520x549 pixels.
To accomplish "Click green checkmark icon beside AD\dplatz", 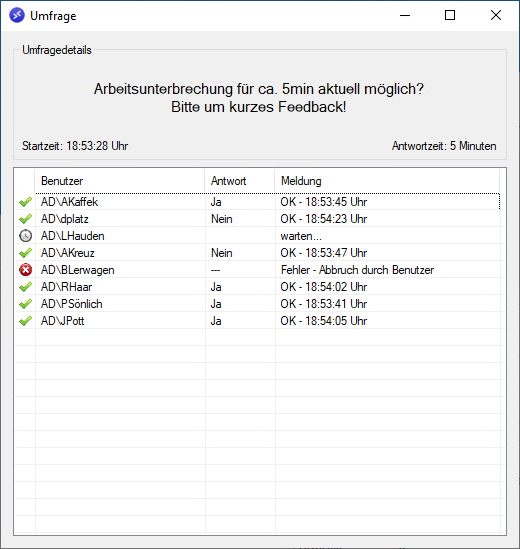I will 25,219.
